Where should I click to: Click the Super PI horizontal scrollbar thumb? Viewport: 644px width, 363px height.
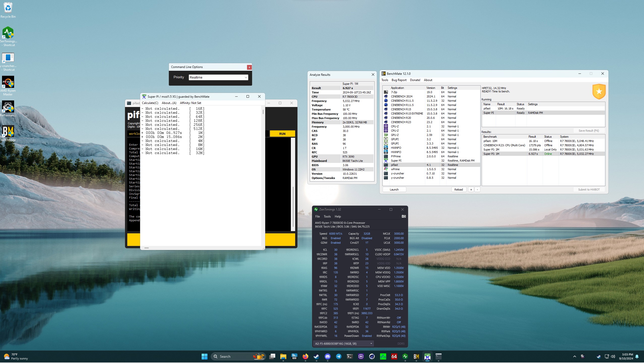pyautogui.click(x=146, y=248)
